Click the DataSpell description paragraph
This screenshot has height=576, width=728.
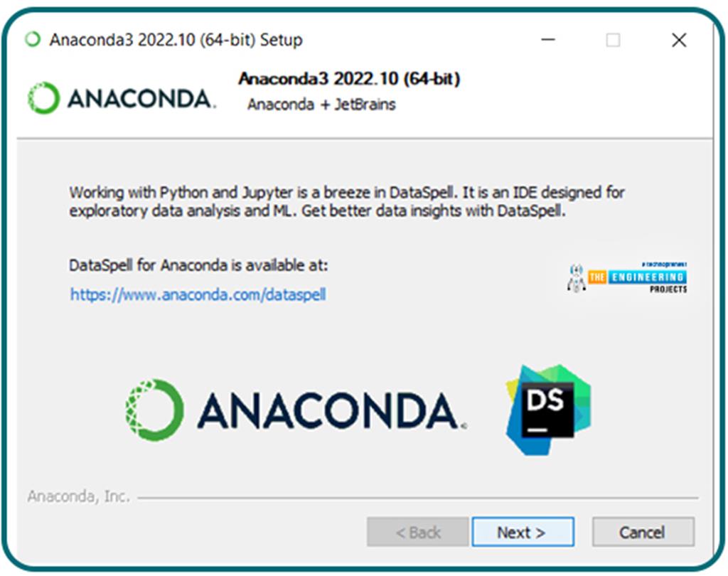coord(347,201)
